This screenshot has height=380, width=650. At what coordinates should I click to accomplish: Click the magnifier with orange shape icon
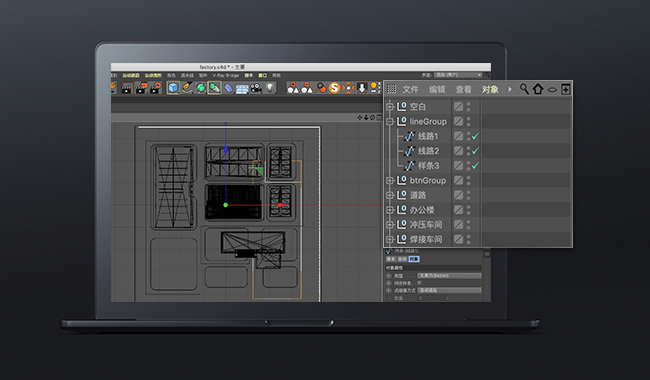click(x=320, y=87)
